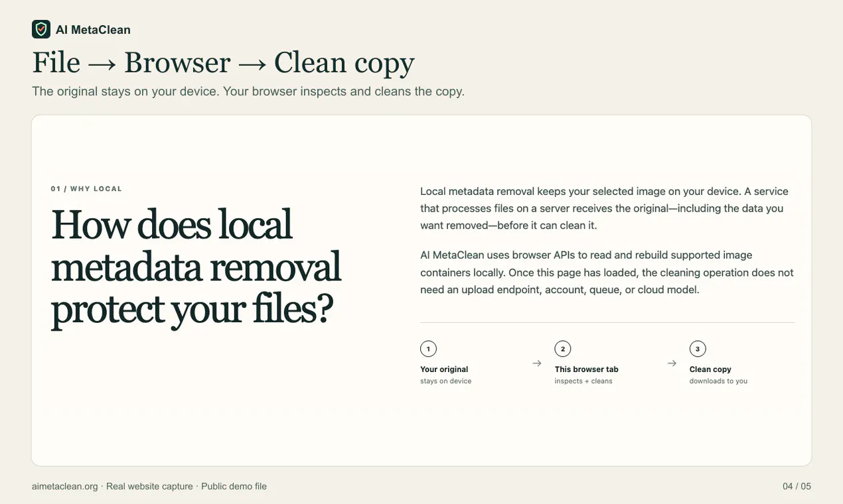
Task: Click the "inspects + cleans" caption
Action: [x=583, y=381]
